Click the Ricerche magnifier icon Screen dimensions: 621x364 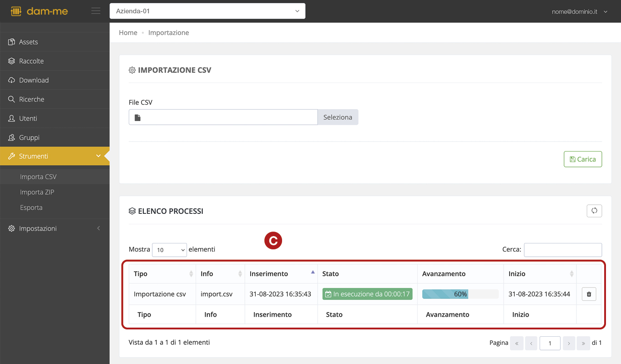pyautogui.click(x=11, y=99)
